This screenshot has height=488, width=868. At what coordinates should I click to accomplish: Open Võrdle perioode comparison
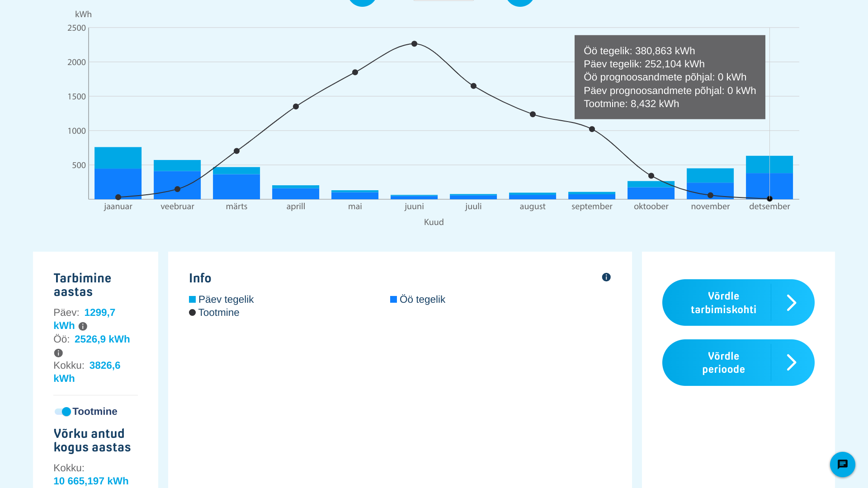pyautogui.click(x=722, y=362)
